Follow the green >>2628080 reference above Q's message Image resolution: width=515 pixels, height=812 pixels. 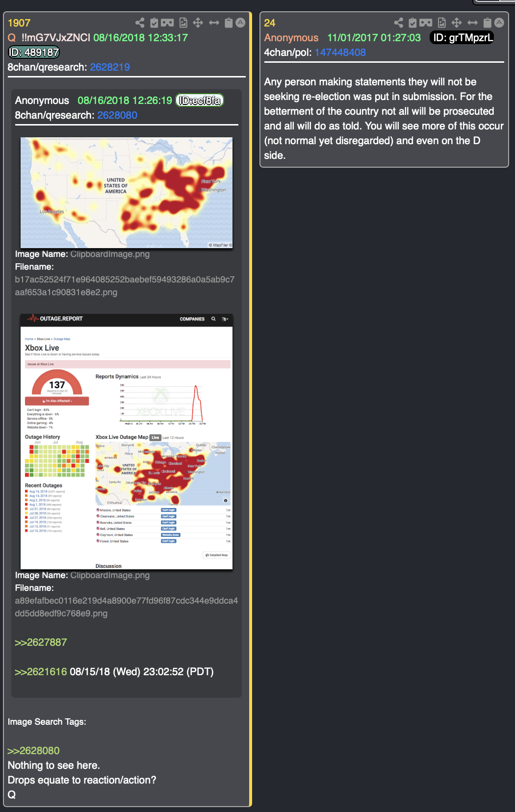pyautogui.click(x=33, y=751)
